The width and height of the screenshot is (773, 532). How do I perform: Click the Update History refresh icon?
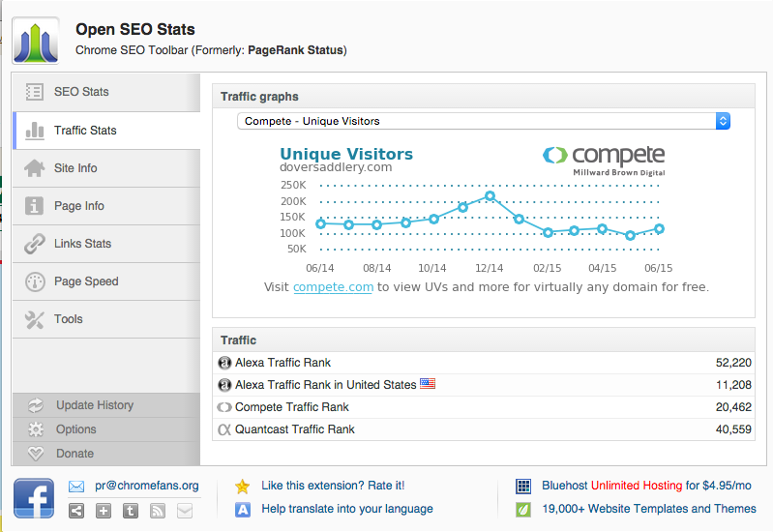point(36,405)
